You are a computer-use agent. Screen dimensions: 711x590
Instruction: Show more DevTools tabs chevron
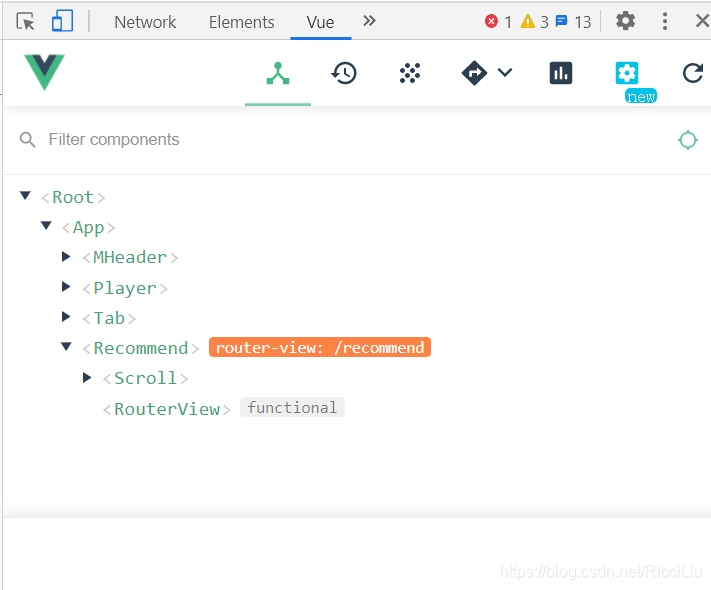click(370, 20)
